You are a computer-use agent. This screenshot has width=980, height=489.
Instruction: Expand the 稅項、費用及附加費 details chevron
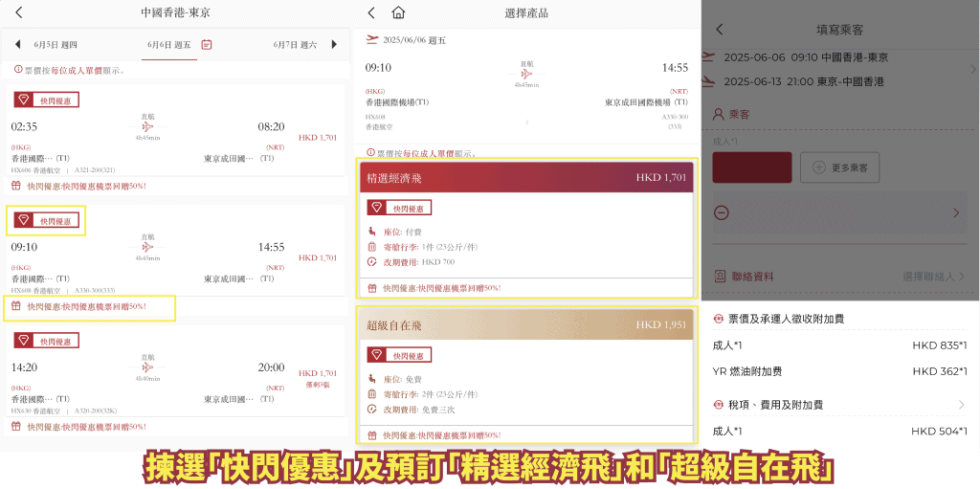[961, 405]
